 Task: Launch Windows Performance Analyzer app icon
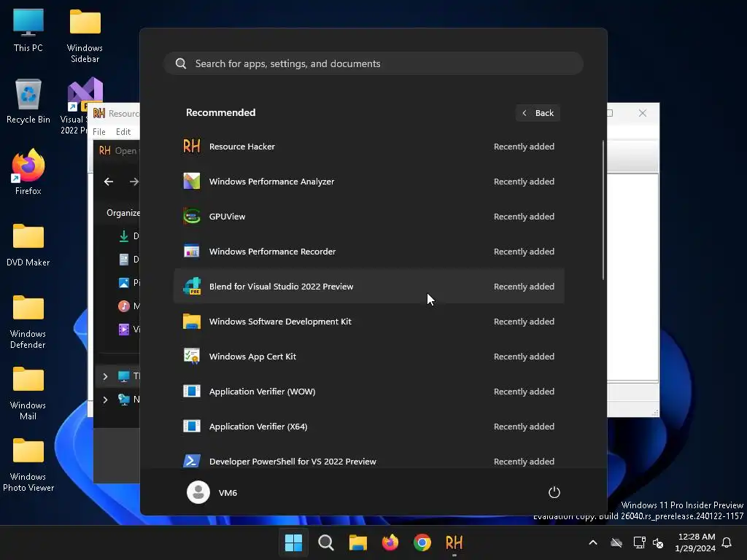(x=192, y=182)
